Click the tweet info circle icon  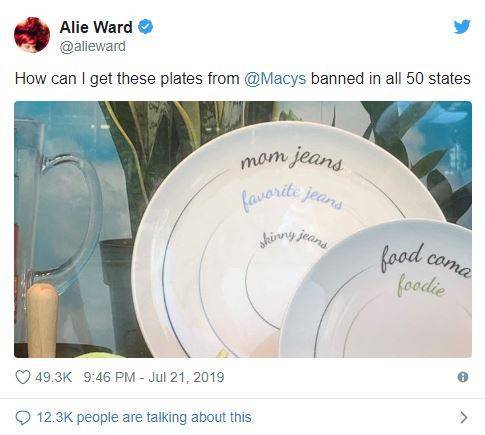(x=463, y=377)
